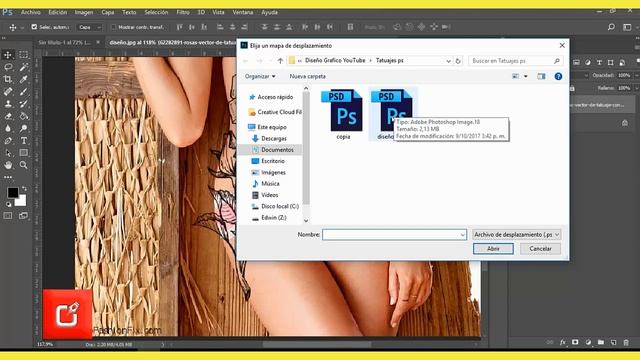Create a new layer
Image resolution: width=640 pixels, height=360 pixels.
[x=613, y=342]
